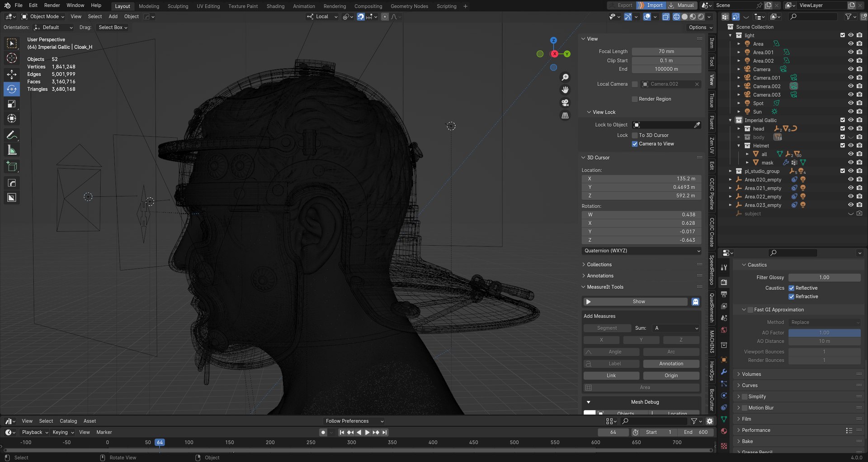Activate the Measure tool in the left toolbar
868x462 pixels.
[x=12, y=150]
